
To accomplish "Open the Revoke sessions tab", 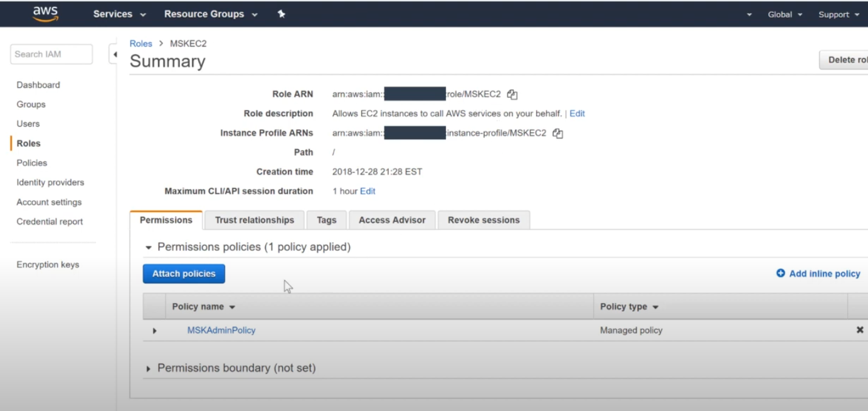I will pyautogui.click(x=484, y=220).
